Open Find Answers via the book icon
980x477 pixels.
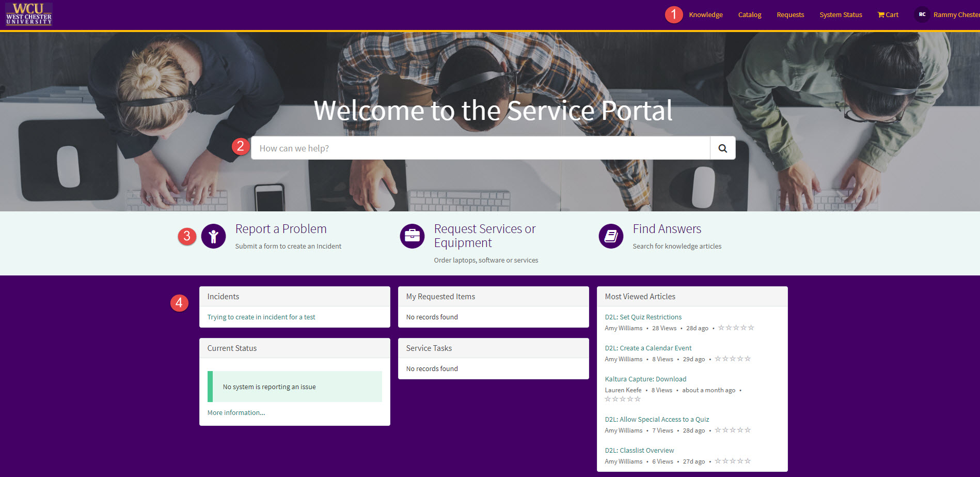[611, 236]
